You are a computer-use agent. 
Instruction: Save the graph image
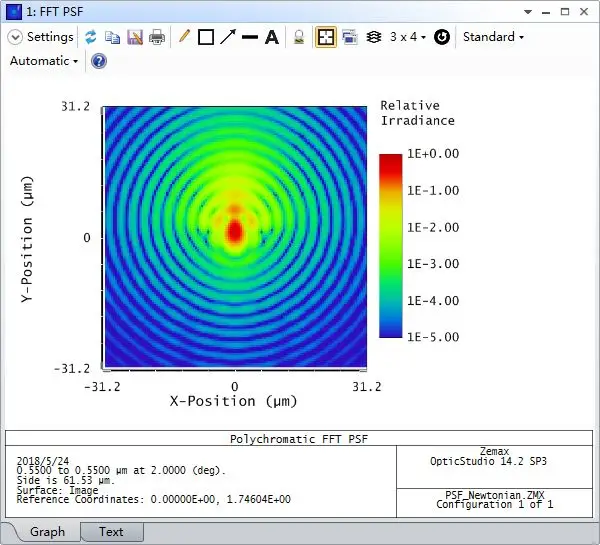tap(135, 37)
